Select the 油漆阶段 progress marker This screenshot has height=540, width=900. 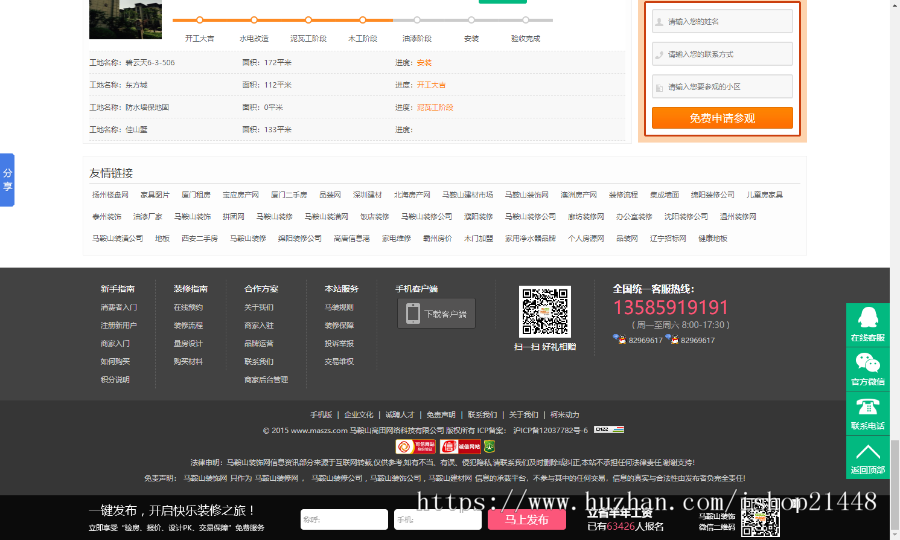[x=417, y=20]
